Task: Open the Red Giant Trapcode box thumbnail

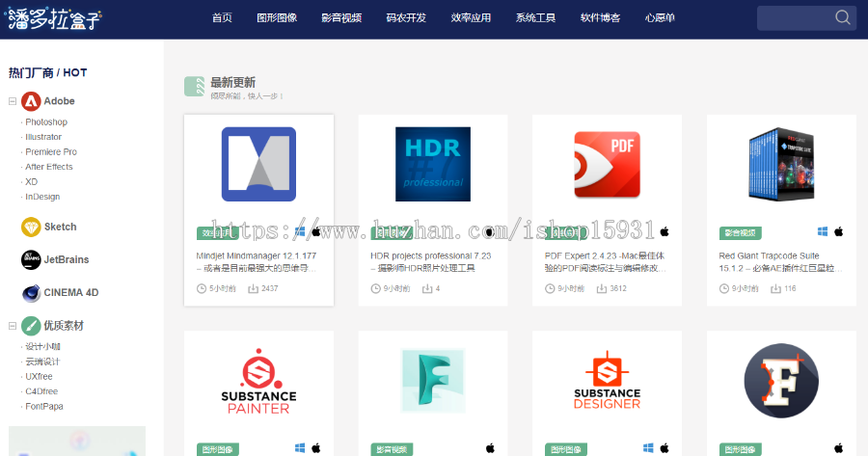Action: [x=781, y=164]
